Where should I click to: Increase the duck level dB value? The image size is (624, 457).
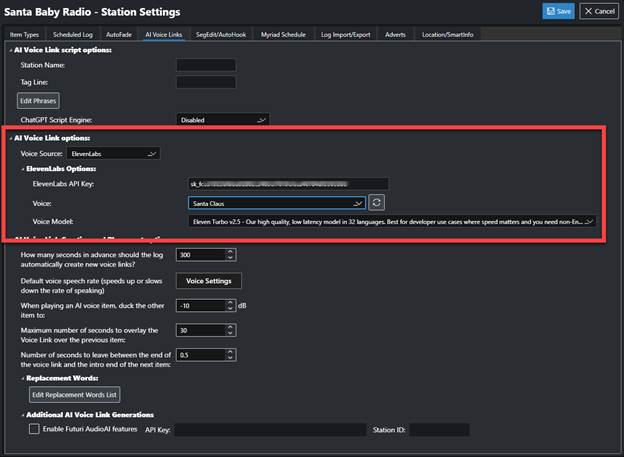pos(230,303)
